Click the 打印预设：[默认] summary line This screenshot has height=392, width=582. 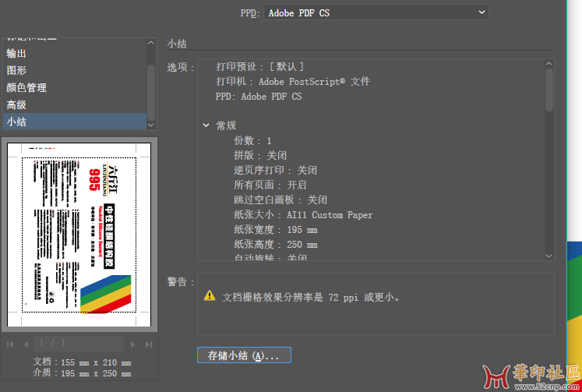pyautogui.click(x=259, y=67)
